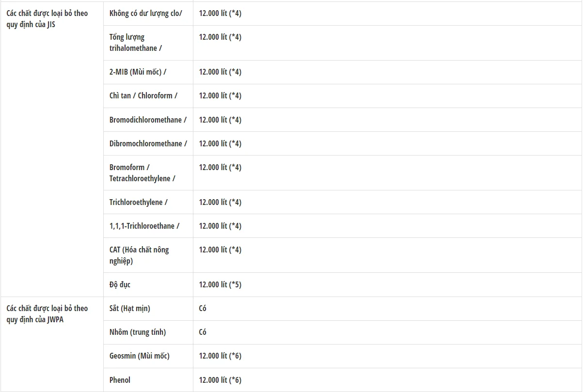585x392 pixels.
Task: Click the Bromodichloromethane row label
Action: (x=148, y=120)
